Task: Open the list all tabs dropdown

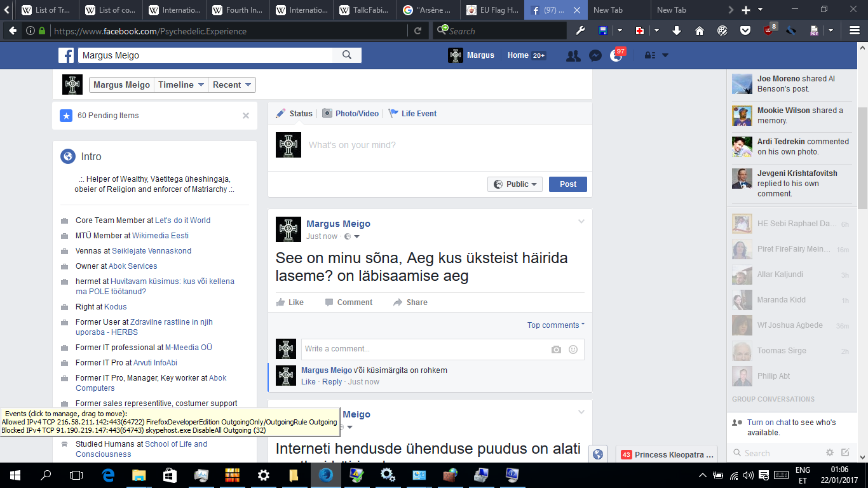Action: click(761, 10)
